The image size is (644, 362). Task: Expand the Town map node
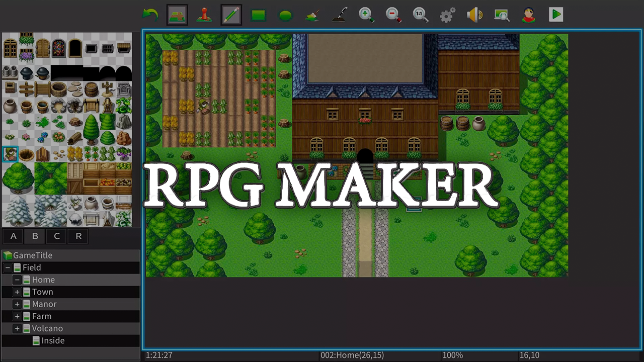pyautogui.click(x=17, y=292)
